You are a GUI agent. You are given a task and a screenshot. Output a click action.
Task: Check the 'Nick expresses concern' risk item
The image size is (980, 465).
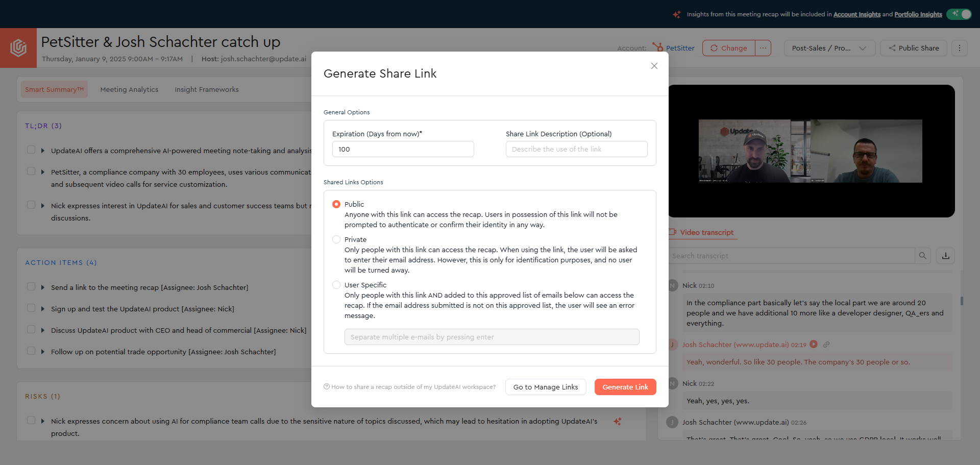coord(31,421)
